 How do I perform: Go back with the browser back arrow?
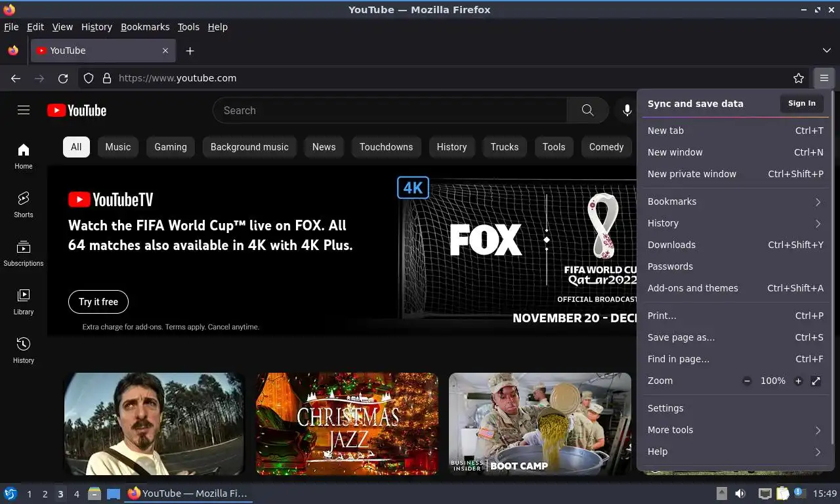tap(16, 78)
